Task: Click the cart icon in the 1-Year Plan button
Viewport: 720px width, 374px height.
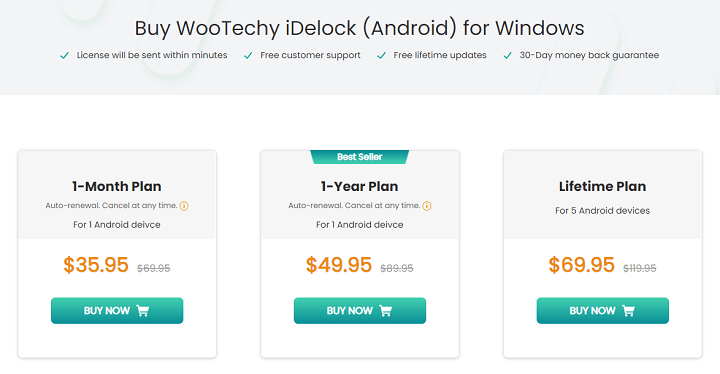Action: [x=386, y=311]
